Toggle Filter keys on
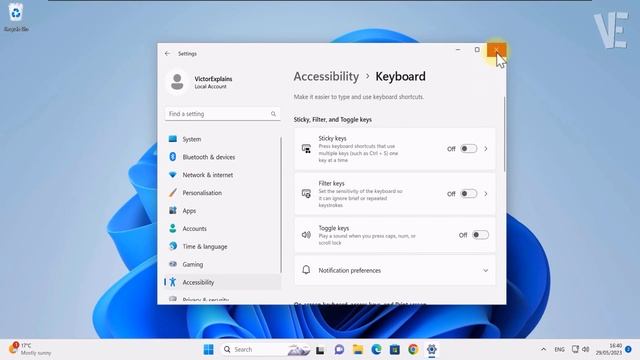This screenshot has height=360, width=640. coord(469,193)
